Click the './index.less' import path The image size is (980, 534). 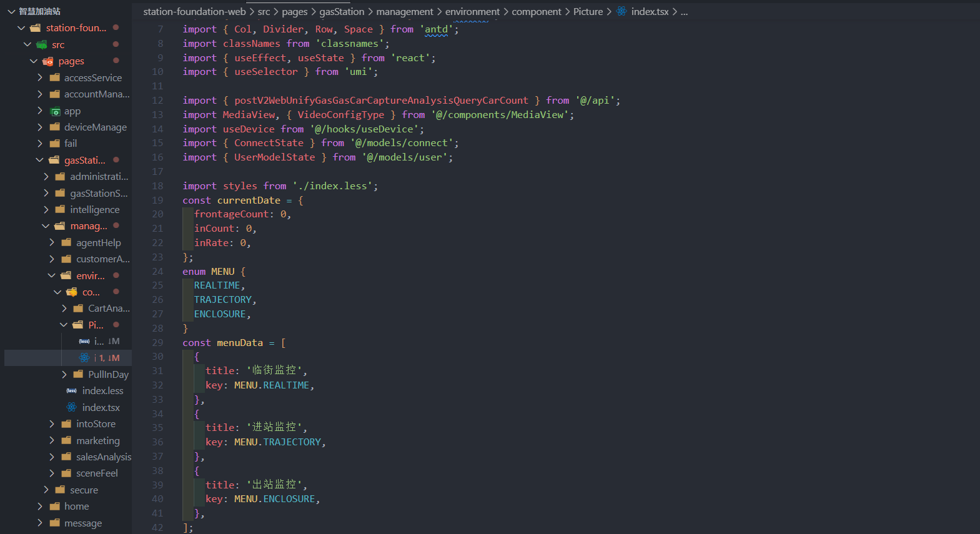click(332, 186)
